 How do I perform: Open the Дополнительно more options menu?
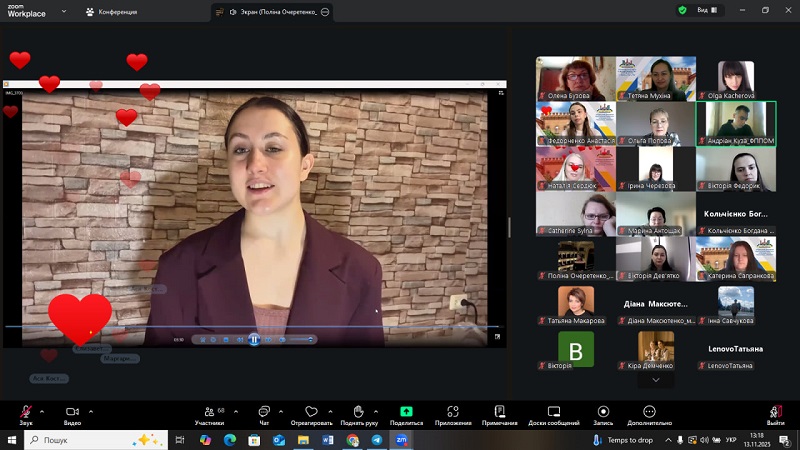(x=650, y=412)
